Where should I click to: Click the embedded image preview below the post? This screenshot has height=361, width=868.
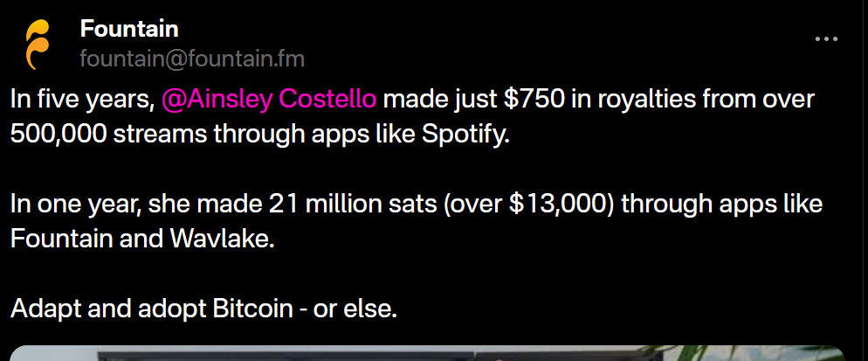point(428,352)
